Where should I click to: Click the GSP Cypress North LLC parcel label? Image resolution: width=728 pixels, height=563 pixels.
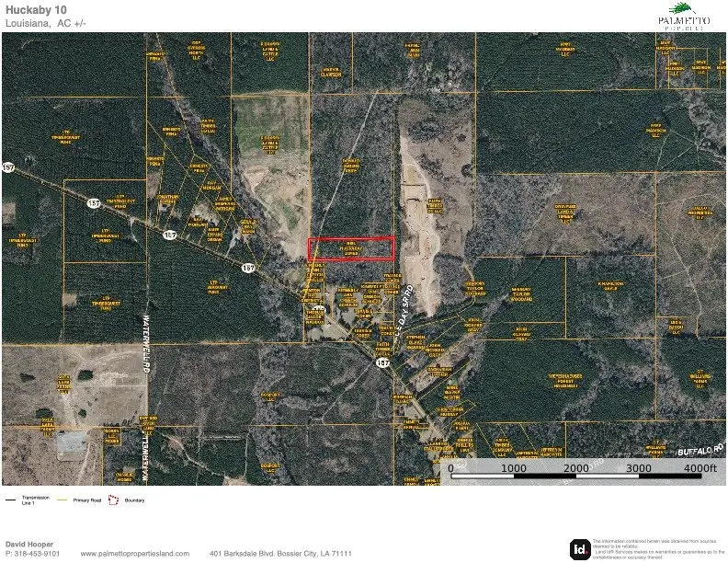point(196,51)
